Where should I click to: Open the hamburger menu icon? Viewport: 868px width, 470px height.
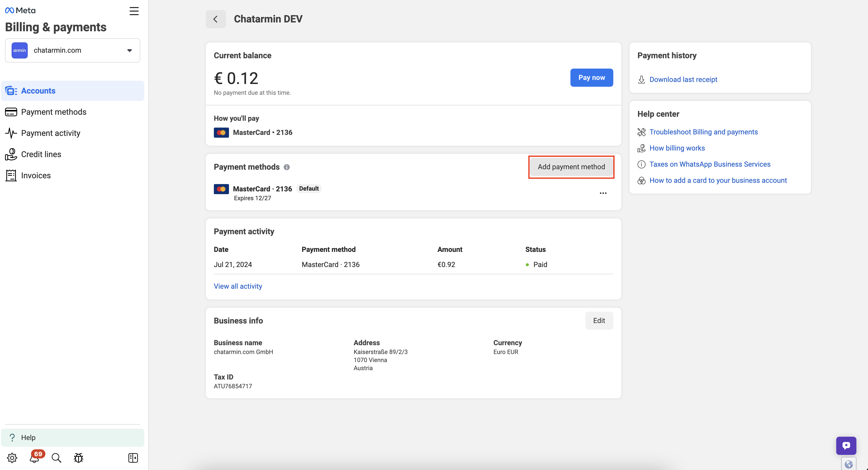(134, 11)
